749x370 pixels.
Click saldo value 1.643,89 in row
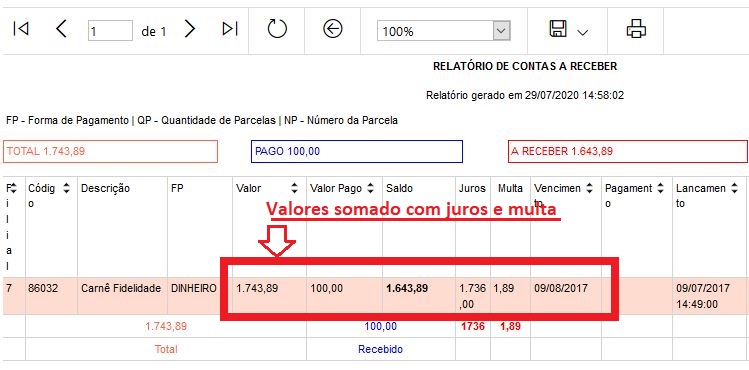[407, 288]
